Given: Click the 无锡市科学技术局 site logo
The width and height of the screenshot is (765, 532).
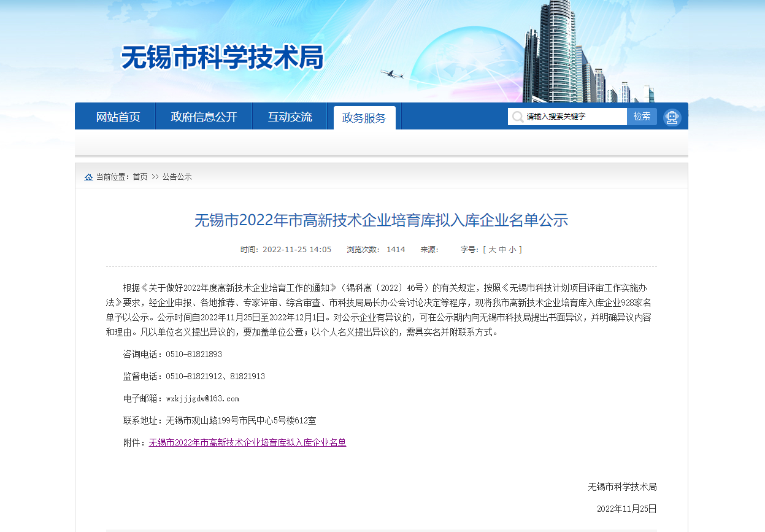Looking at the screenshot, I should click(x=222, y=58).
